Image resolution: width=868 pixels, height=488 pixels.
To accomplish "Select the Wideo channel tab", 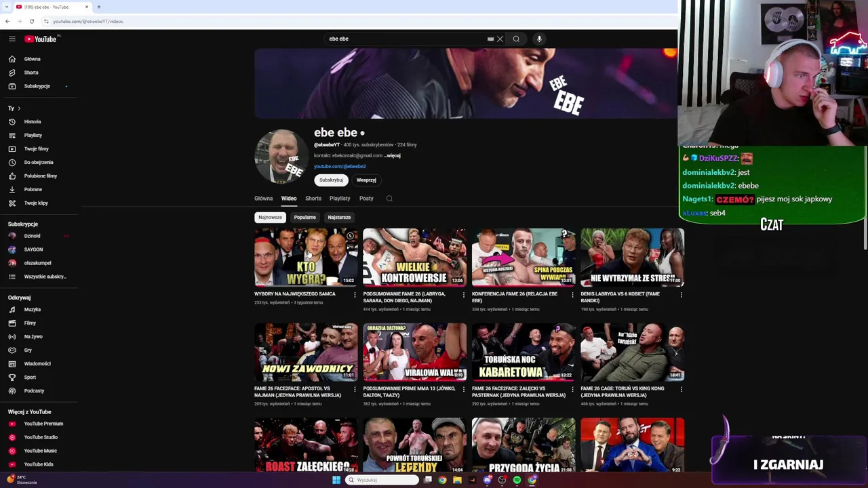I will [x=289, y=199].
